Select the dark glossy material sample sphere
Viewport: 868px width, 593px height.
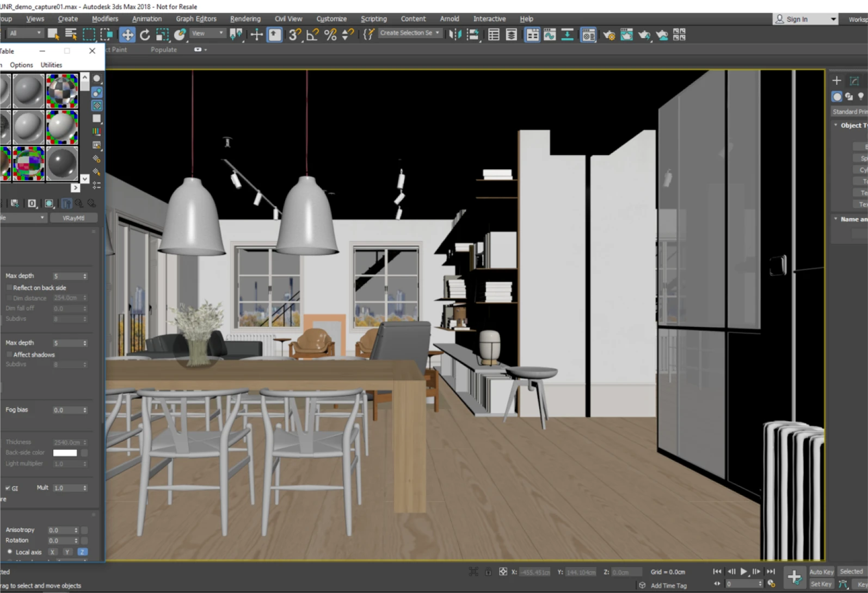point(62,164)
